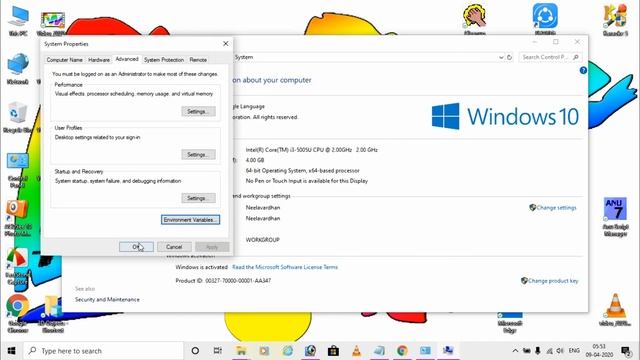
Task: Show hidden system tray icons
Action: (x=515, y=351)
